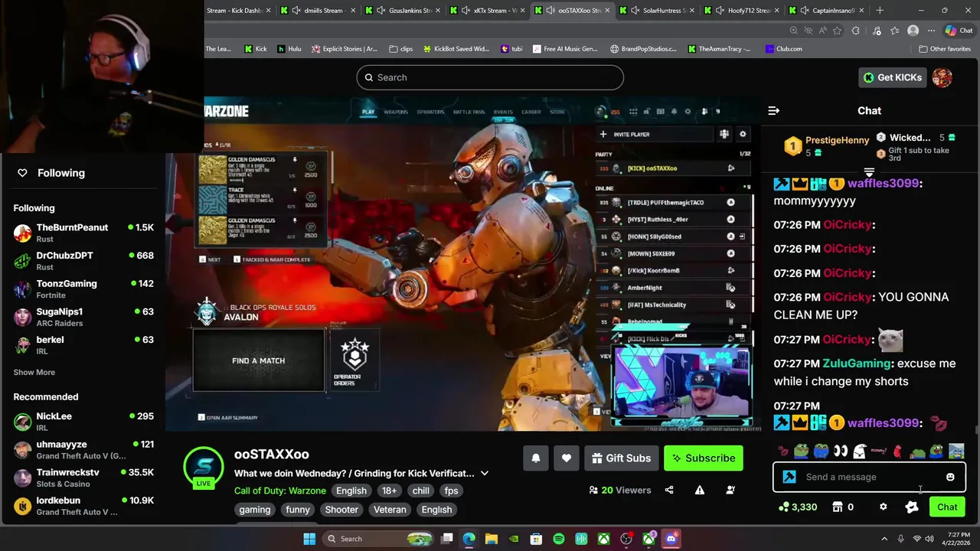Click the Windows Start button

309,539
